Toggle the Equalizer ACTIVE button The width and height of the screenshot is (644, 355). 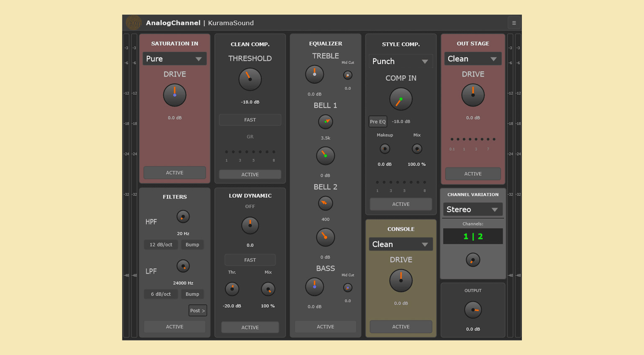click(325, 327)
